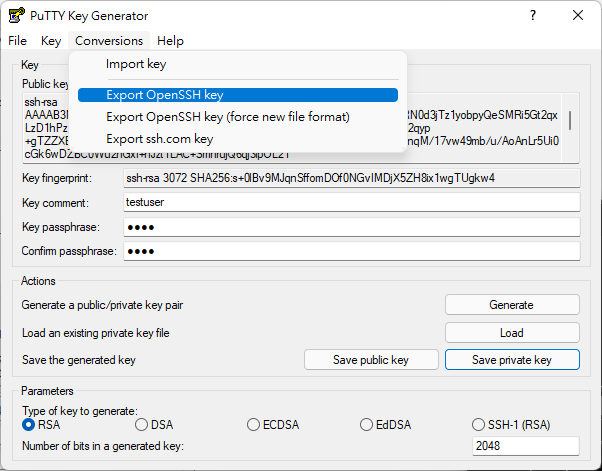Open the Key menu
Viewport: 602px width, 471px height.
pos(51,41)
